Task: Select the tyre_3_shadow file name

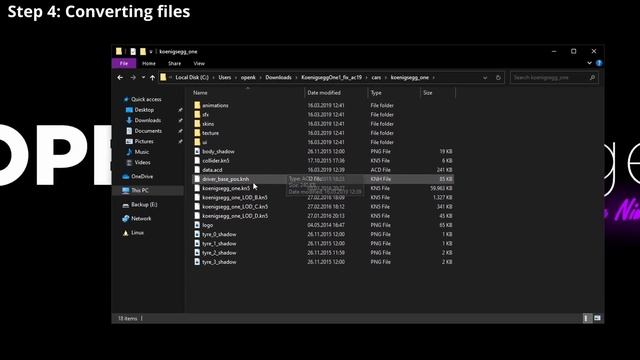Action: (x=219, y=262)
